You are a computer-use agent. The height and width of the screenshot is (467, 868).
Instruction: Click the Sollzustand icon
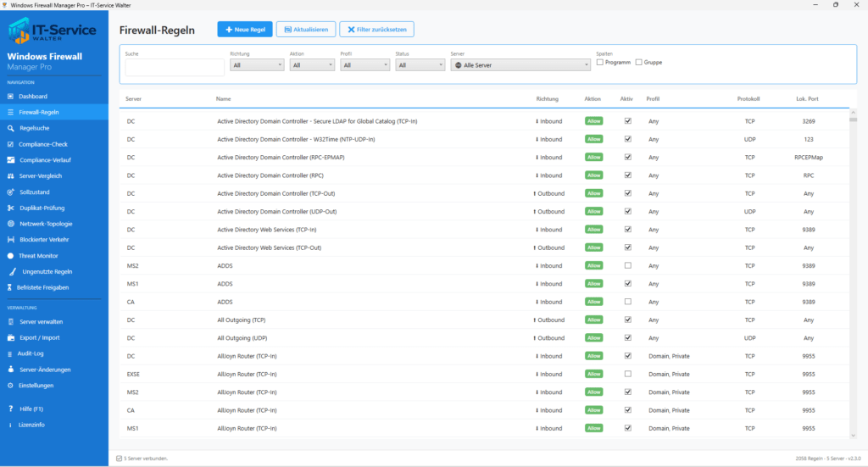(x=10, y=192)
